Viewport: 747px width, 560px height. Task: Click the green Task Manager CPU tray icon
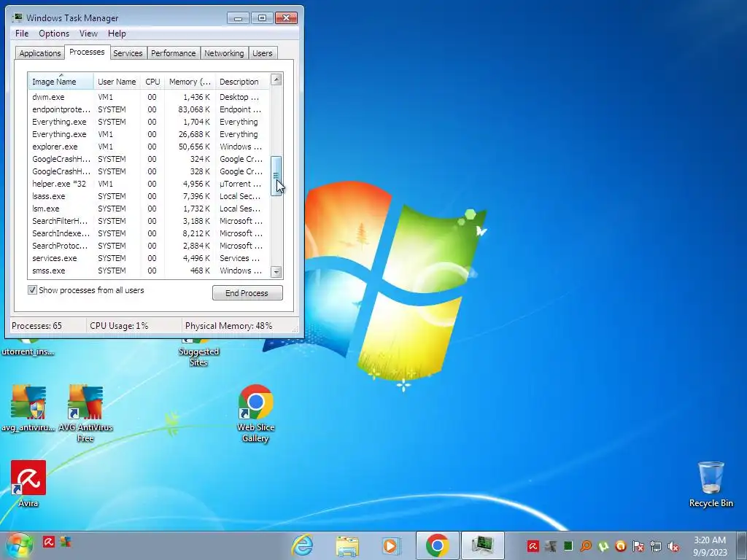[x=568, y=546]
